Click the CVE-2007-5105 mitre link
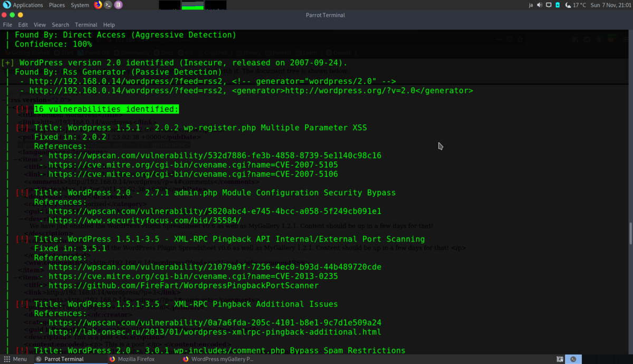 (x=193, y=165)
